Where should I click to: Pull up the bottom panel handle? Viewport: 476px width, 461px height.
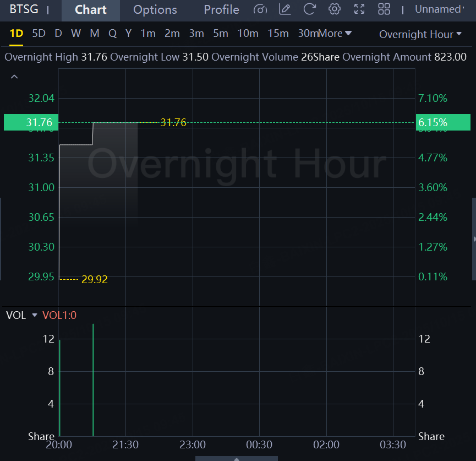click(x=237, y=458)
